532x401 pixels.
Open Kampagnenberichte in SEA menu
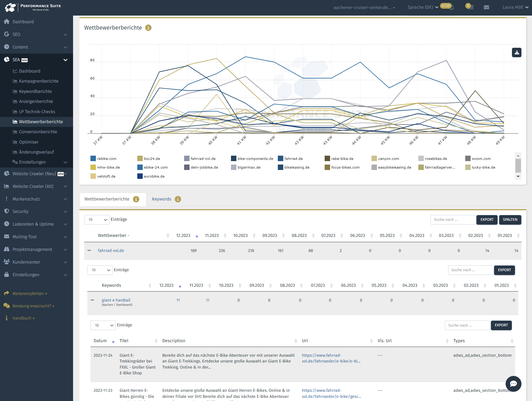click(39, 81)
